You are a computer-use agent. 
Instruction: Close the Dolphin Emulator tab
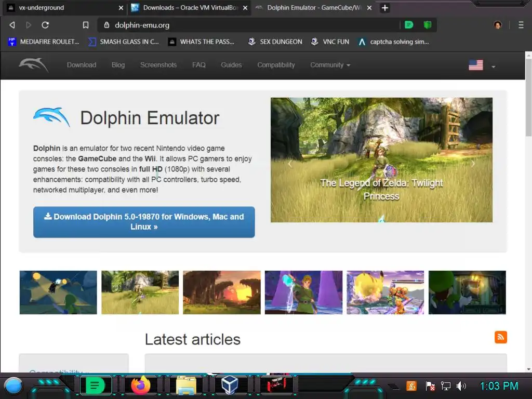[x=369, y=8]
